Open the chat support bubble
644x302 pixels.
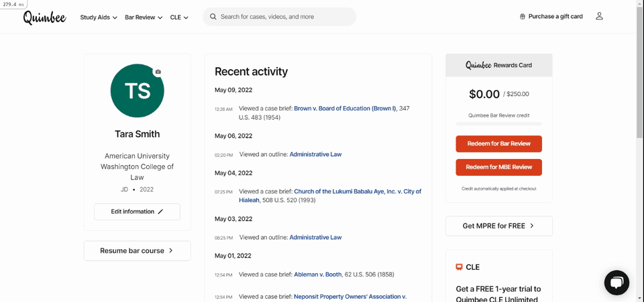point(616,283)
